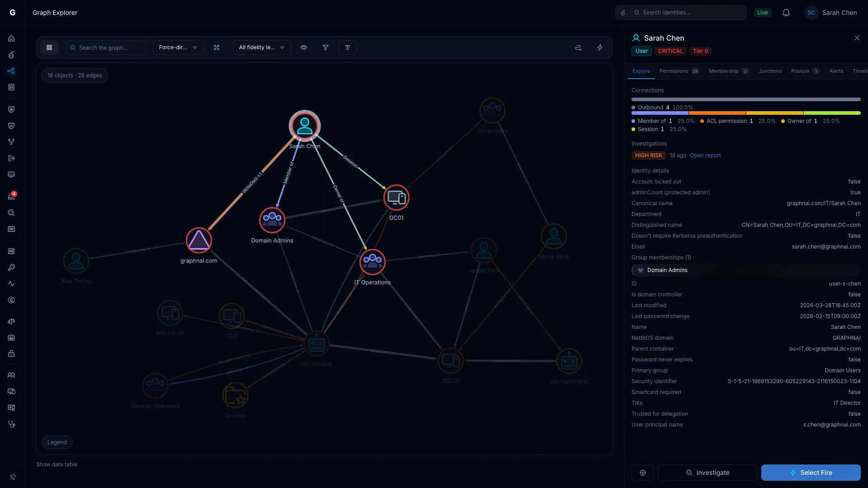Toggle the Legend panel
This screenshot has height=488, width=868.
(x=57, y=442)
